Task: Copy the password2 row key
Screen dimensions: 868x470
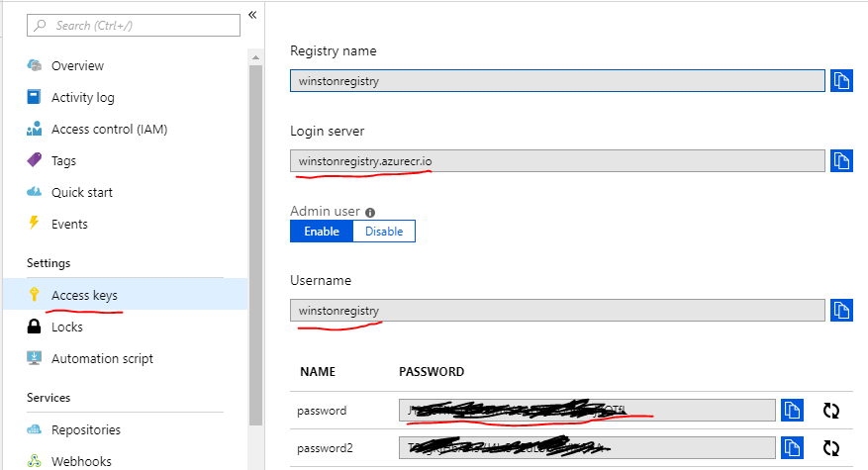Action: [792, 447]
